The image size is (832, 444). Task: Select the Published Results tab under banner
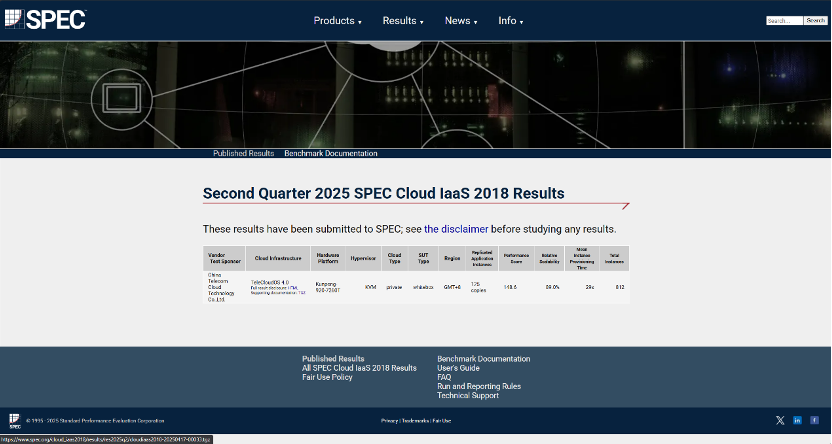click(x=244, y=153)
